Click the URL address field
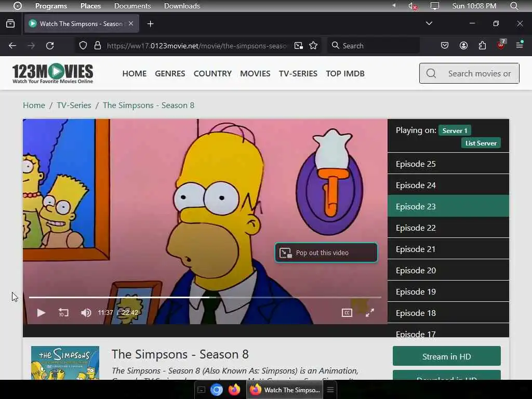The image size is (532, 399). tap(197, 46)
